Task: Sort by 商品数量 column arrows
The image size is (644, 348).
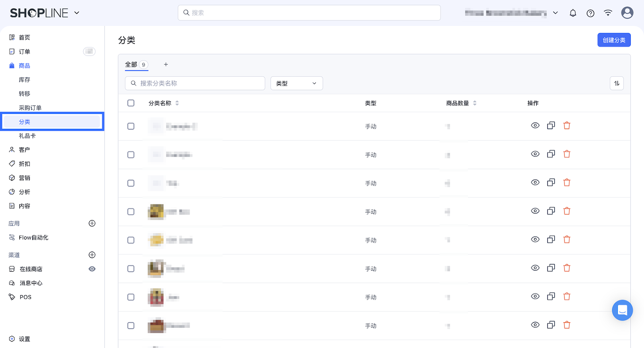Action: tap(475, 103)
